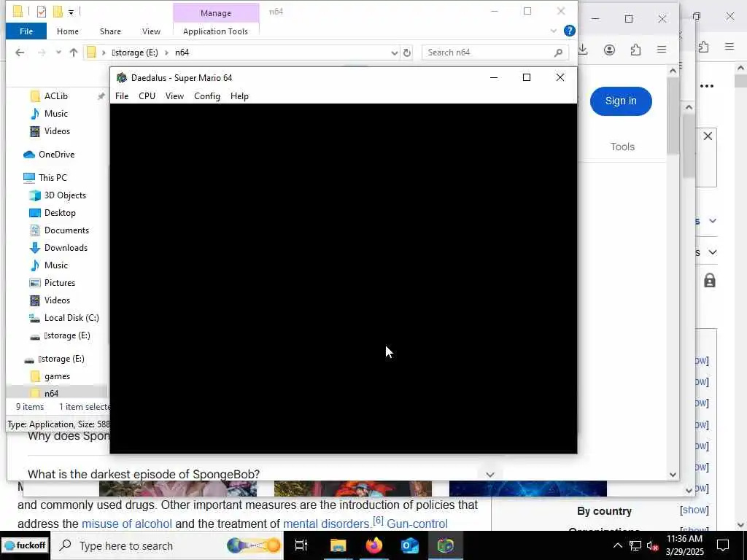This screenshot has width=747, height=560.
Task: Click the lock icon on the page
Action: (710, 281)
